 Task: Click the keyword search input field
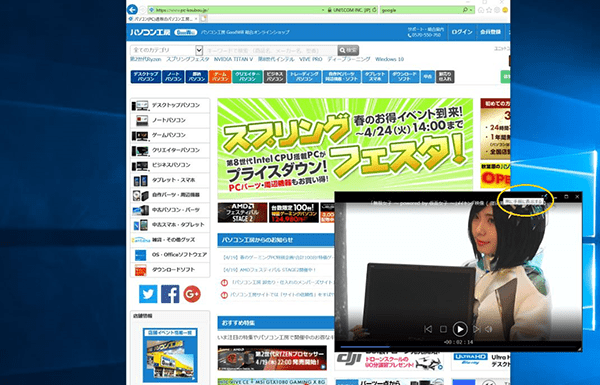270,50
